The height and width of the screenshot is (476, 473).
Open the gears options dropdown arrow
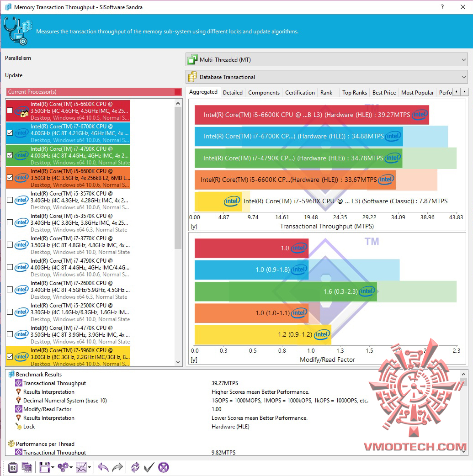coord(71,467)
